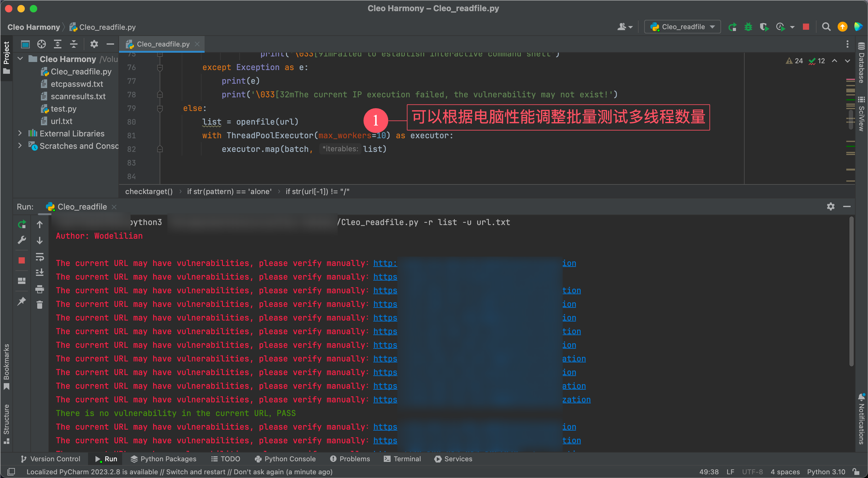The image size is (868, 478).
Task: Toggle read-only lock in status bar
Action: (x=856, y=471)
